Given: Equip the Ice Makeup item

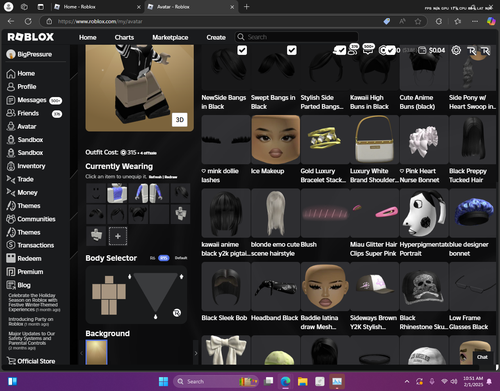Looking at the screenshot, I should pos(276,140).
